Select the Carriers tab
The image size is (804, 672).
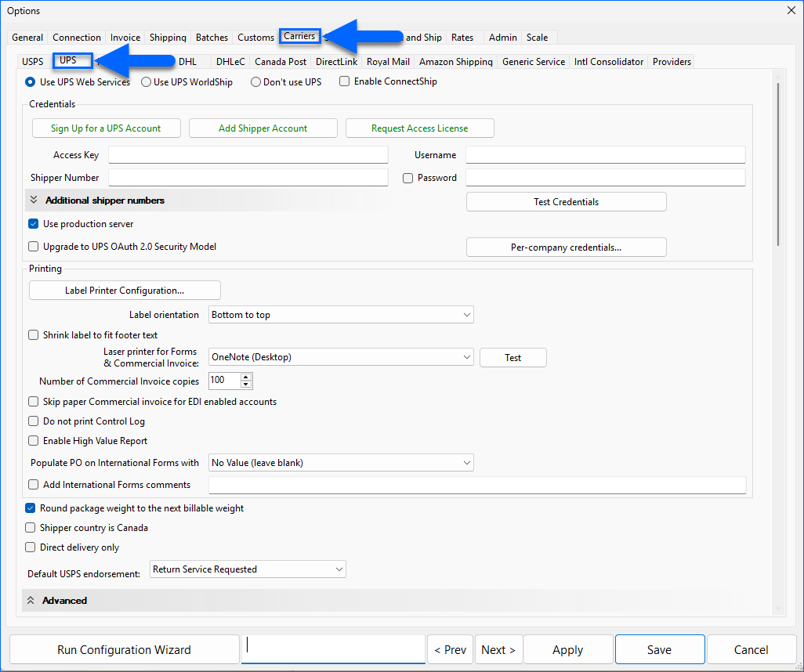point(300,36)
